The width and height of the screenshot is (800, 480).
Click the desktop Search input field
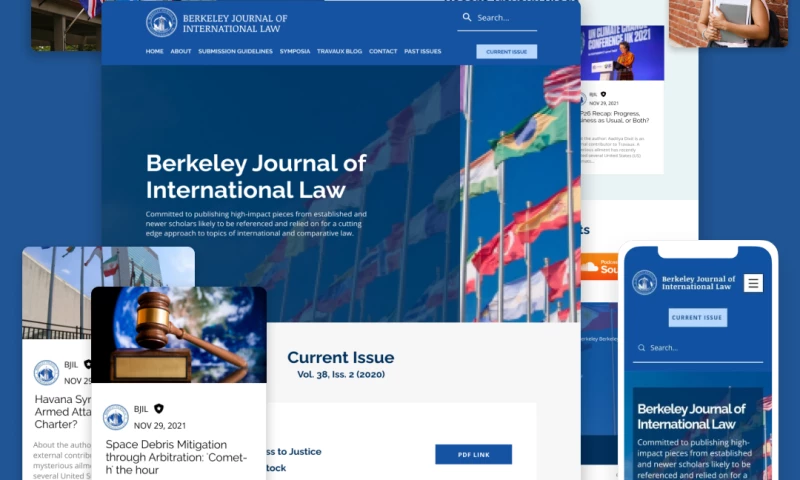tap(497, 18)
